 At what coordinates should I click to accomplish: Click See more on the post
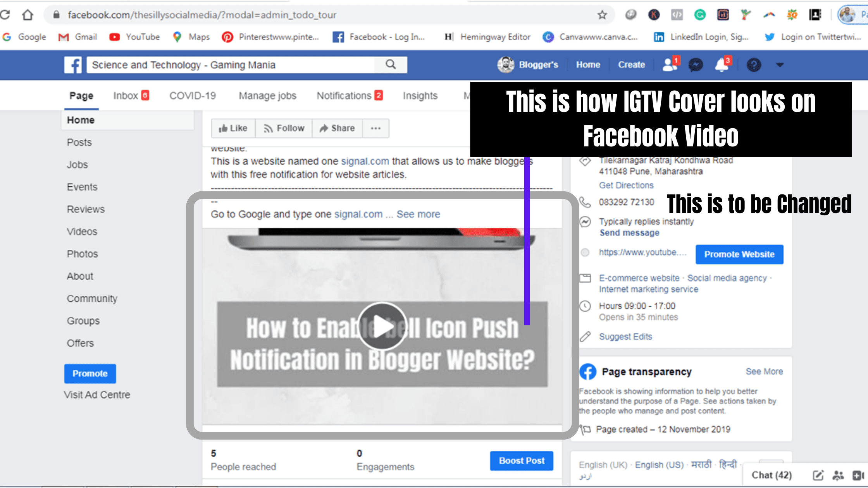click(x=418, y=214)
